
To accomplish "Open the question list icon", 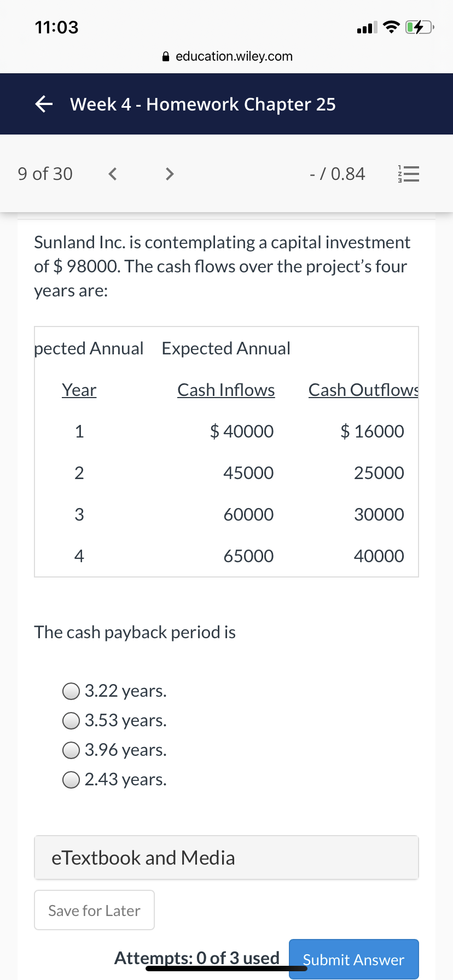I will pyautogui.click(x=408, y=174).
